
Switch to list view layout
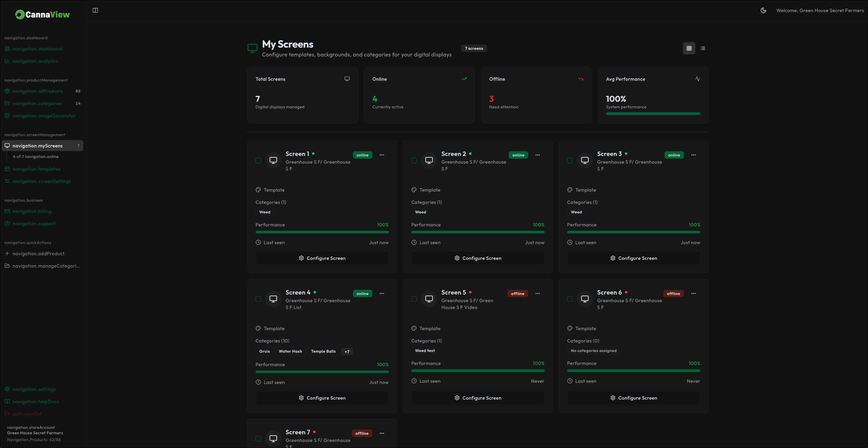pos(703,48)
